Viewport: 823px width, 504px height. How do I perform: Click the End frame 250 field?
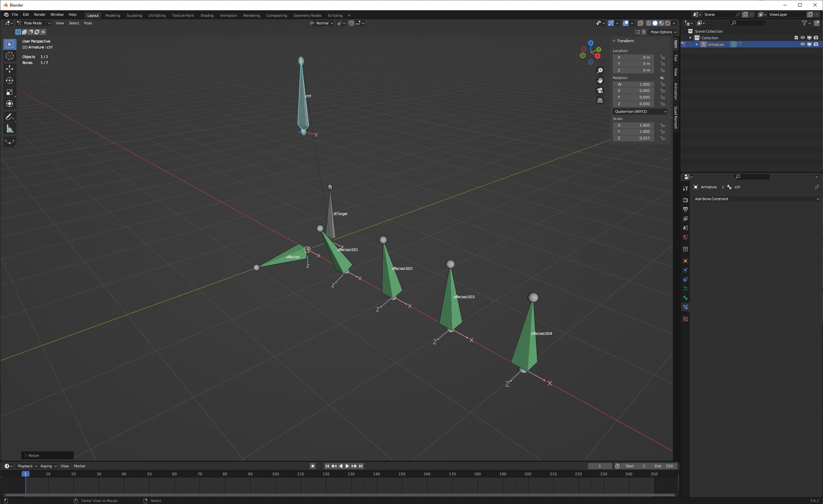tap(664, 466)
